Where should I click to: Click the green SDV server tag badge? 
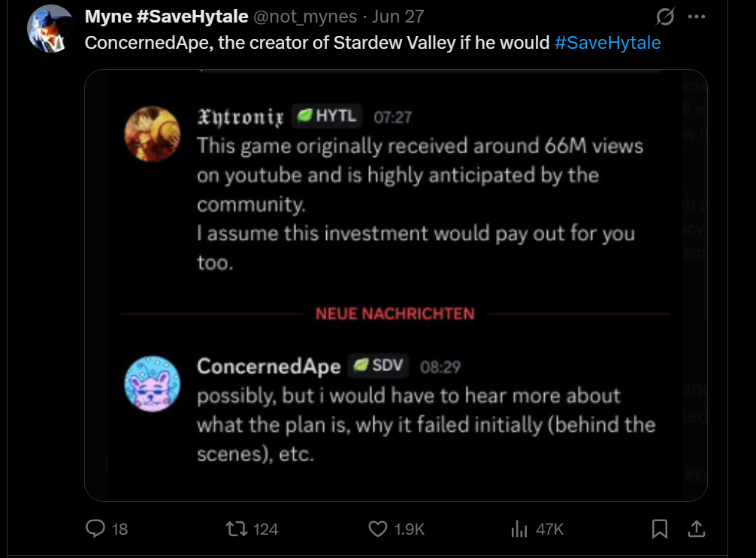[x=379, y=365]
